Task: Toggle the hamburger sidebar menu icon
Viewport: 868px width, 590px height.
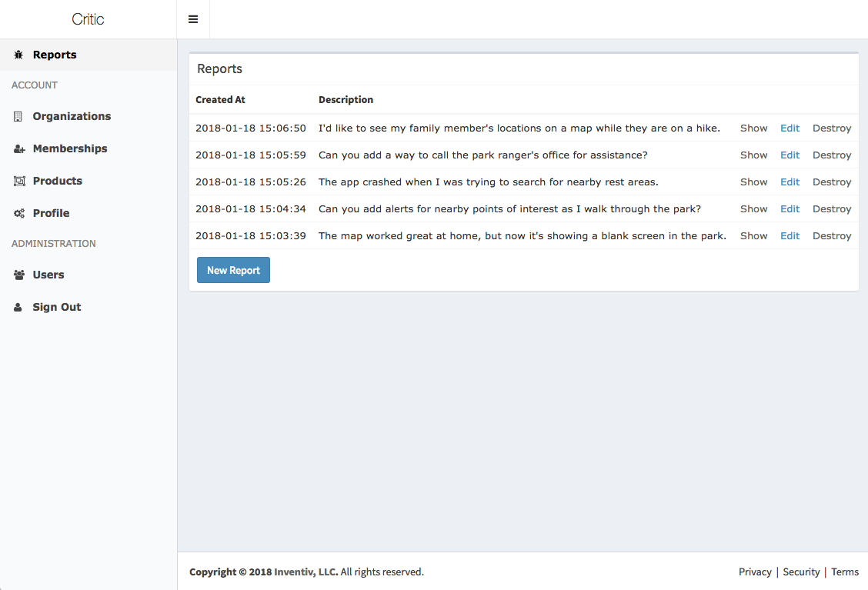Action: coord(193,19)
